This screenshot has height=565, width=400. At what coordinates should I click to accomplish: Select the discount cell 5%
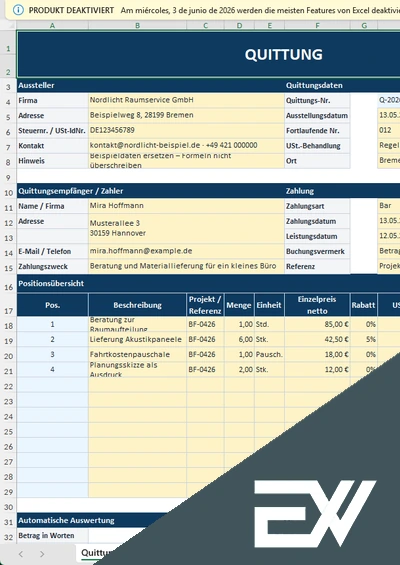click(364, 339)
